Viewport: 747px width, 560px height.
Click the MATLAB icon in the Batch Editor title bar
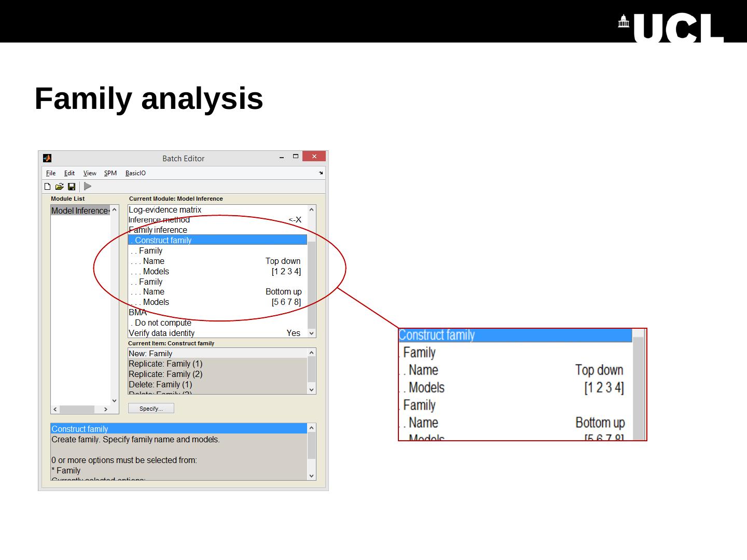click(47, 158)
